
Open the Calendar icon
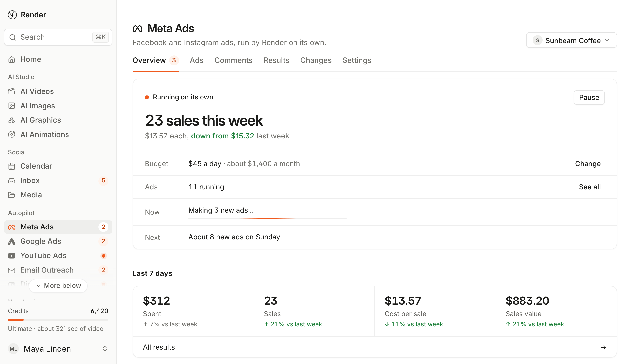point(11,166)
